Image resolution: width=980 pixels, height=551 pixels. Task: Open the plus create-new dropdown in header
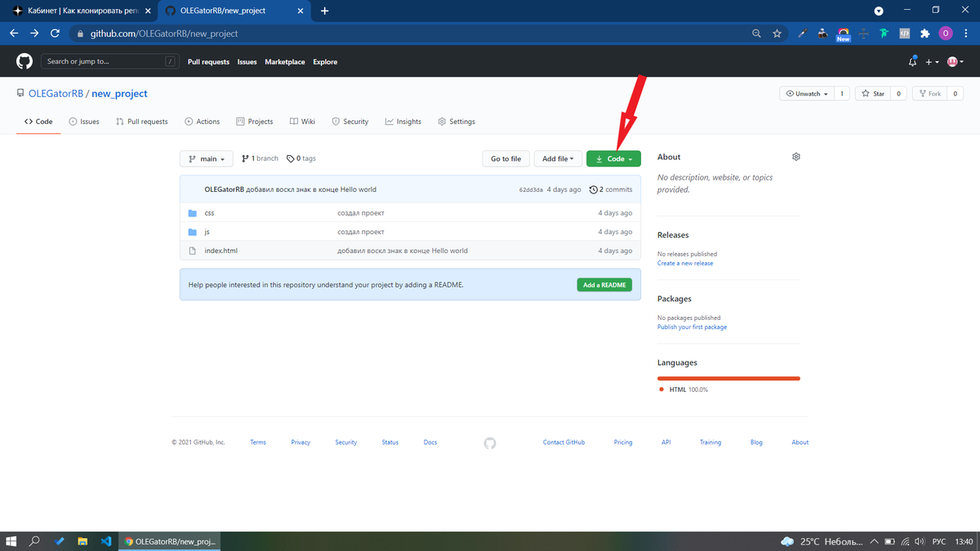932,61
